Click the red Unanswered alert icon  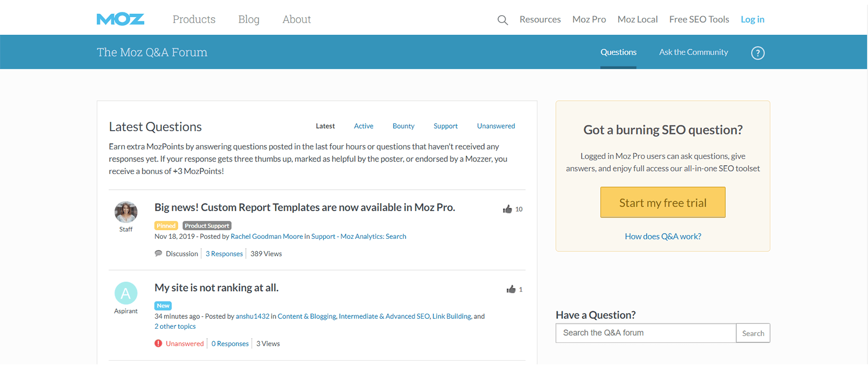158,343
